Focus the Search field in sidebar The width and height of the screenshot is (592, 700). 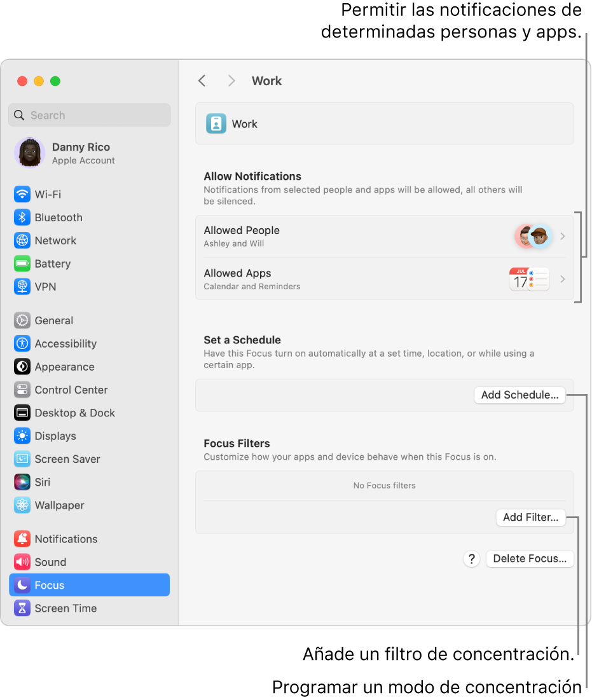(x=89, y=115)
